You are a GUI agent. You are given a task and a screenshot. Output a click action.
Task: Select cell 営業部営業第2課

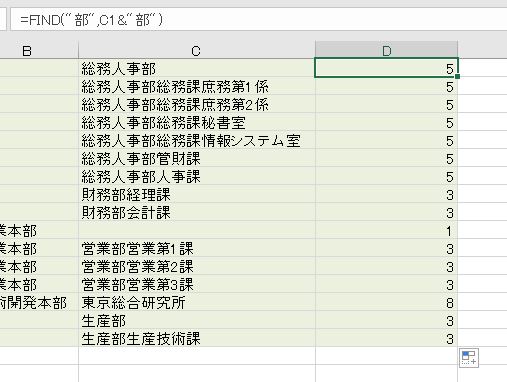point(197,266)
